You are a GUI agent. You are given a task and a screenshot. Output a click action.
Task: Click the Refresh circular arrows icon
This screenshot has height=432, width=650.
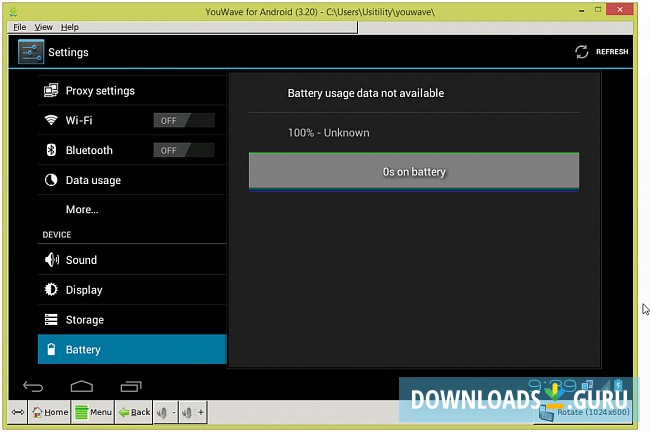[582, 52]
